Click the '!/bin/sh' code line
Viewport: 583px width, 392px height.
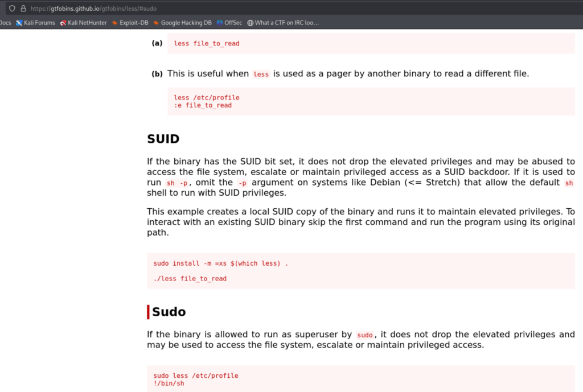169,383
